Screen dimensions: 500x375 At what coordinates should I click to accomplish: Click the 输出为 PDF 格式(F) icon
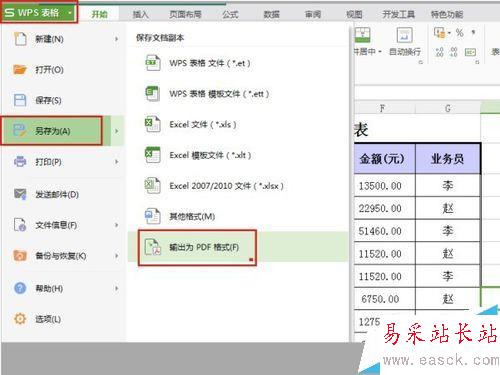coord(153,247)
